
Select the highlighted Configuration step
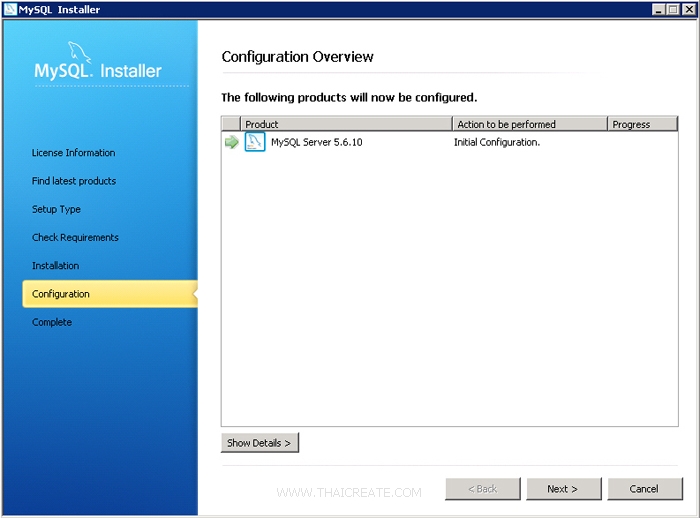point(110,294)
